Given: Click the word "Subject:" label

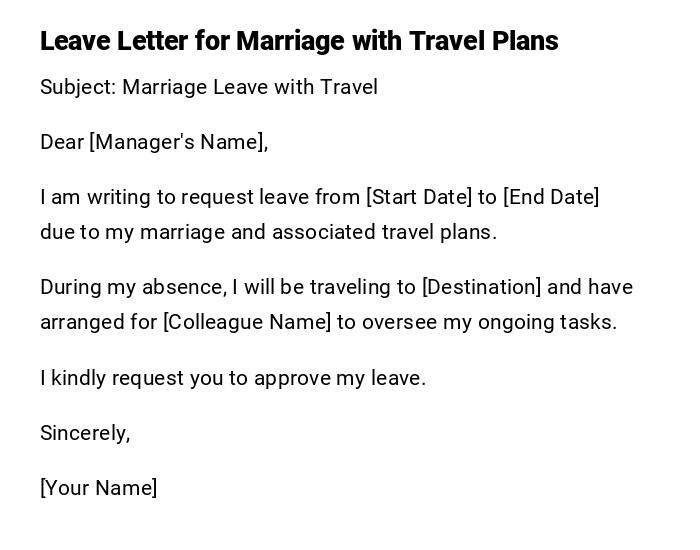Looking at the screenshot, I should pyautogui.click(x=78, y=88).
